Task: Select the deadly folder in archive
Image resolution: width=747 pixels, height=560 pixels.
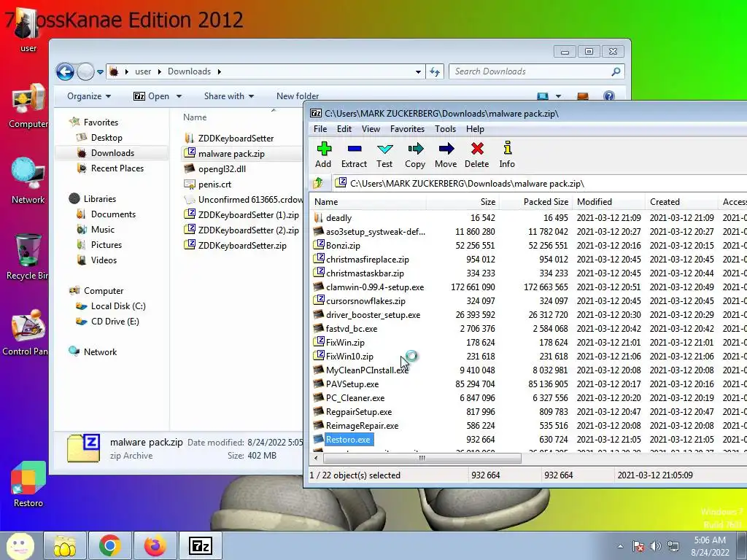Action: click(338, 218)
